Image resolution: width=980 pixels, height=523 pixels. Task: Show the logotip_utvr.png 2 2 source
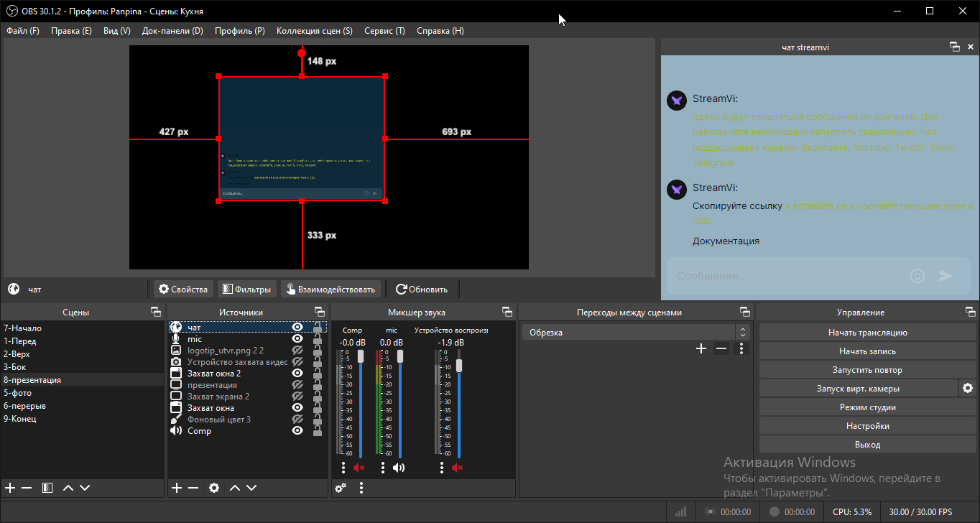coord(297,351)
